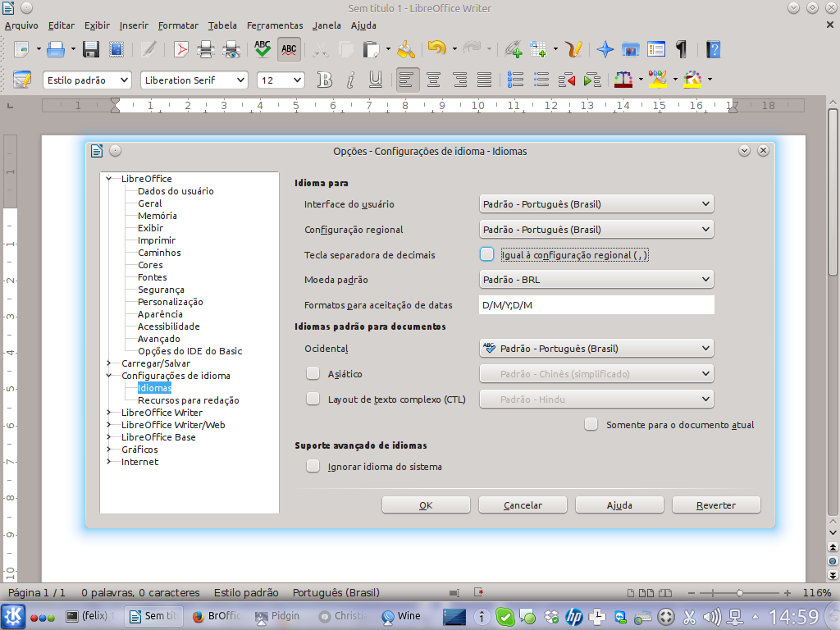Open the 'Configuração regional' dropdown

point(596,230)
